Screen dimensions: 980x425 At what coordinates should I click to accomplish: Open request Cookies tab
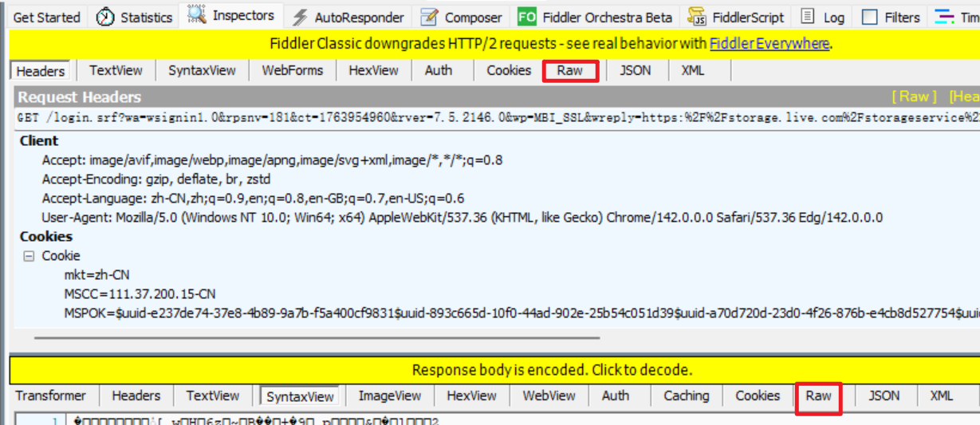pos(509,70)
